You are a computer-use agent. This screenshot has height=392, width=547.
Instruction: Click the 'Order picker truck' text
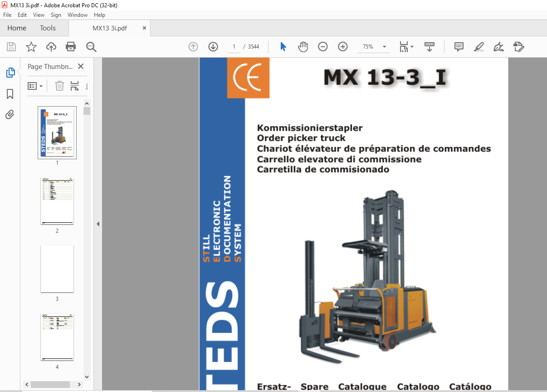[301, 138]
